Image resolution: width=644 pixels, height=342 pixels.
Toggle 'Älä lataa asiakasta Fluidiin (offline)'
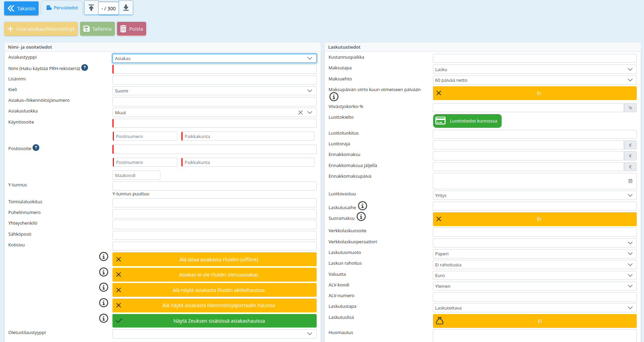214,260
